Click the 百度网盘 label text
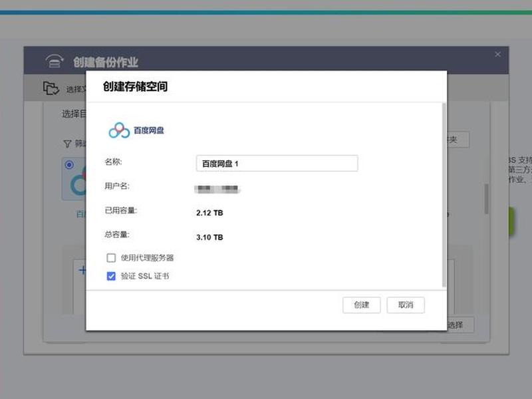The height and width of the screenshot is (399, 532). [149, 130]
